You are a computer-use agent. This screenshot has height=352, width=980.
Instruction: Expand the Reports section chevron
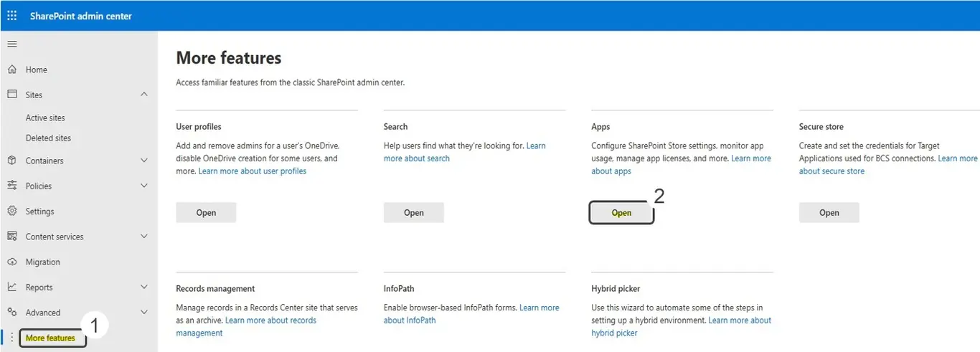[x=144, y=287]
